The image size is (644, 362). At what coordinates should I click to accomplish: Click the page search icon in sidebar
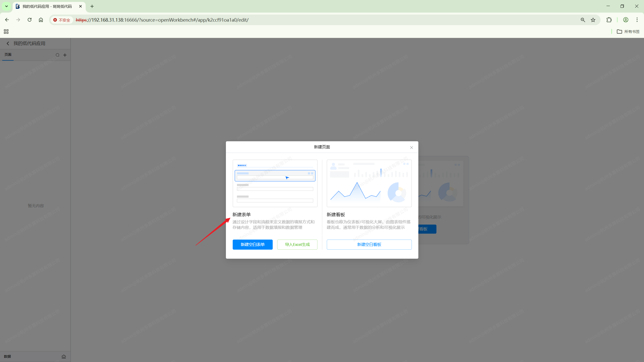pos(57,55)
